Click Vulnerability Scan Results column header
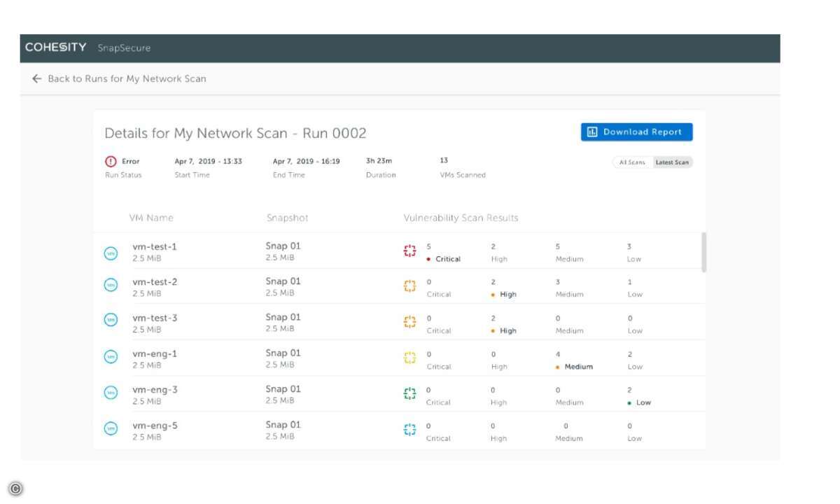This screenshot has height=504, width=840. pos(461,218)
